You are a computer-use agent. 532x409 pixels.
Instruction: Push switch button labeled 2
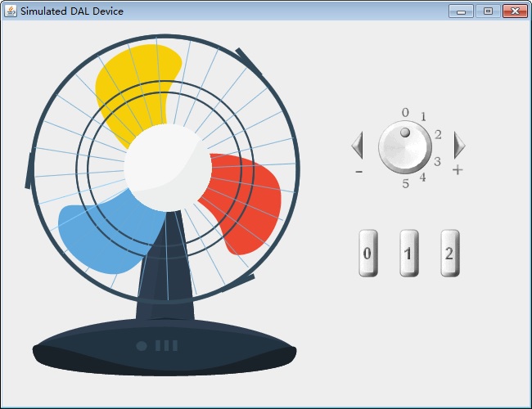450,253
